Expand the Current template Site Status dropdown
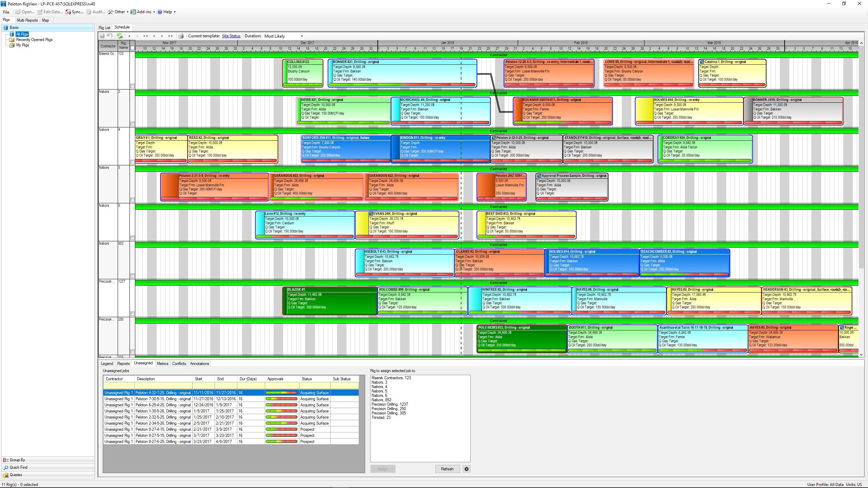Image resolution: width=868 pixels, height=488 pixels. point(231,36)
